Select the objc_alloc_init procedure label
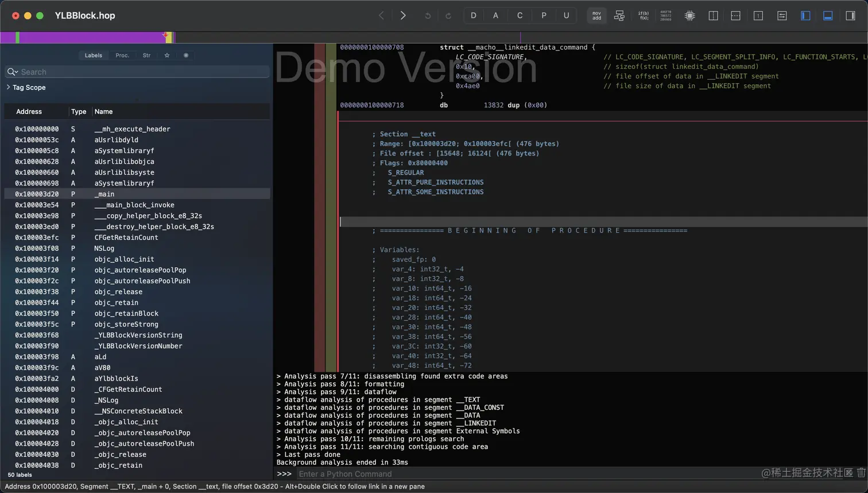 pos(137,259)
